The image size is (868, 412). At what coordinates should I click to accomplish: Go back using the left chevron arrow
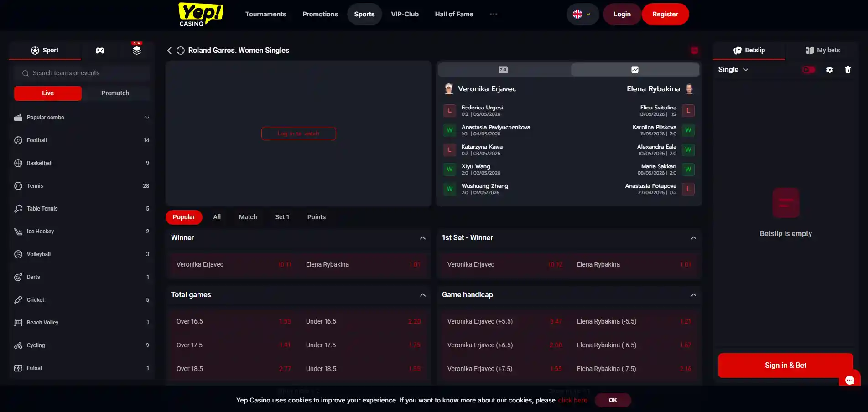[169, 51]
